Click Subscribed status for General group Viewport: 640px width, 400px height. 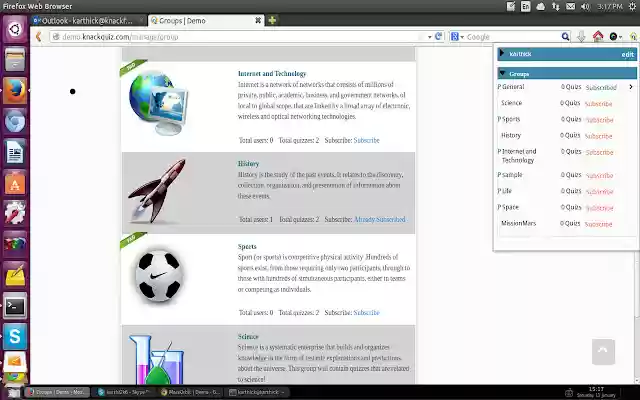point(601,87)
